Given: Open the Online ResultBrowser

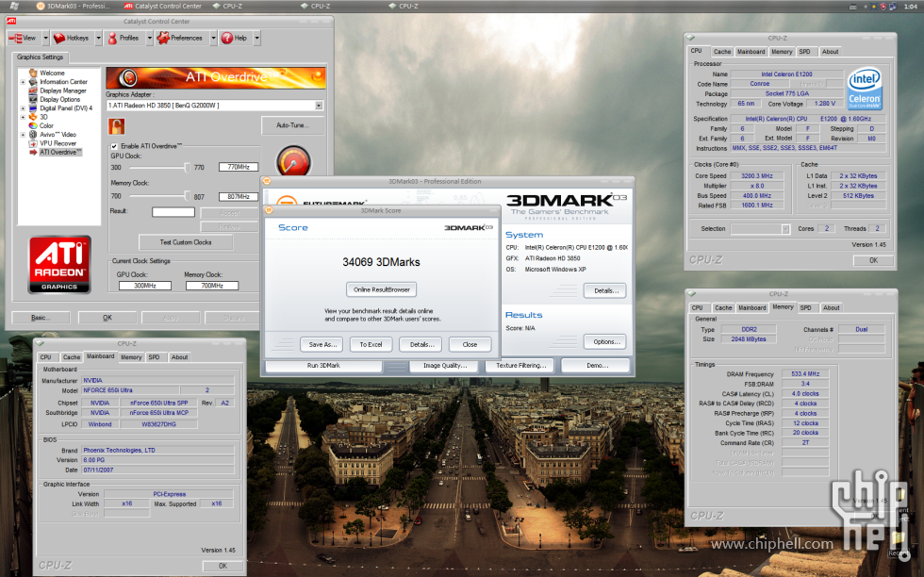Looking at the screenshot, I should coord(381,289).
